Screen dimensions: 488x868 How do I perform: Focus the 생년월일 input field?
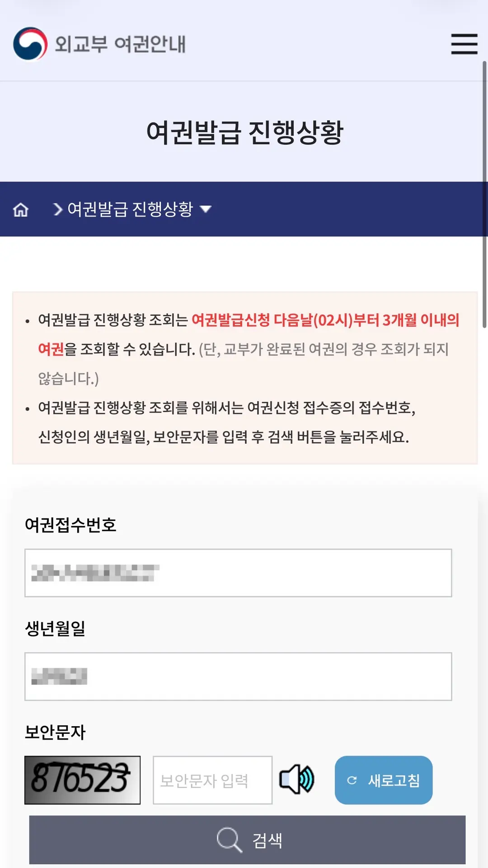tap(238, 676)
